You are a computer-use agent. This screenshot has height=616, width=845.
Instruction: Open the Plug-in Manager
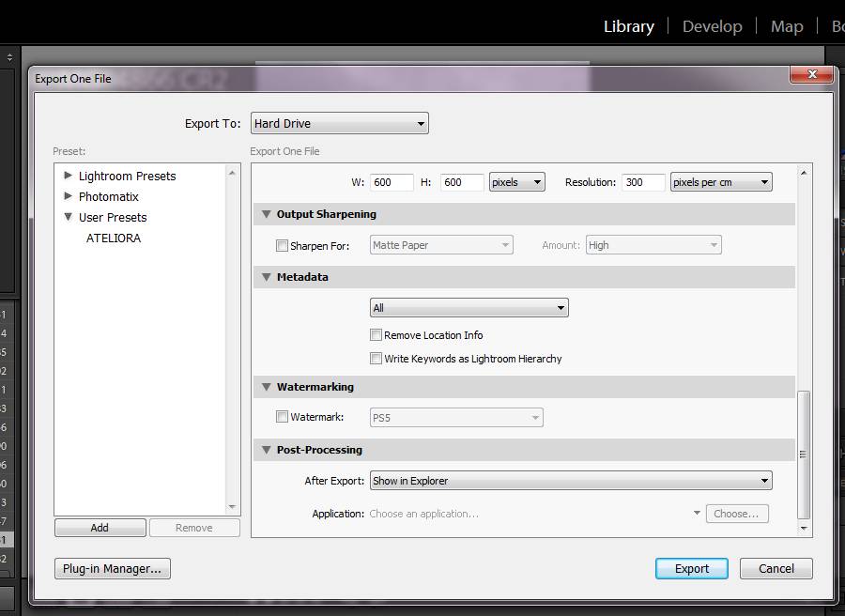[x=113, y=568]
